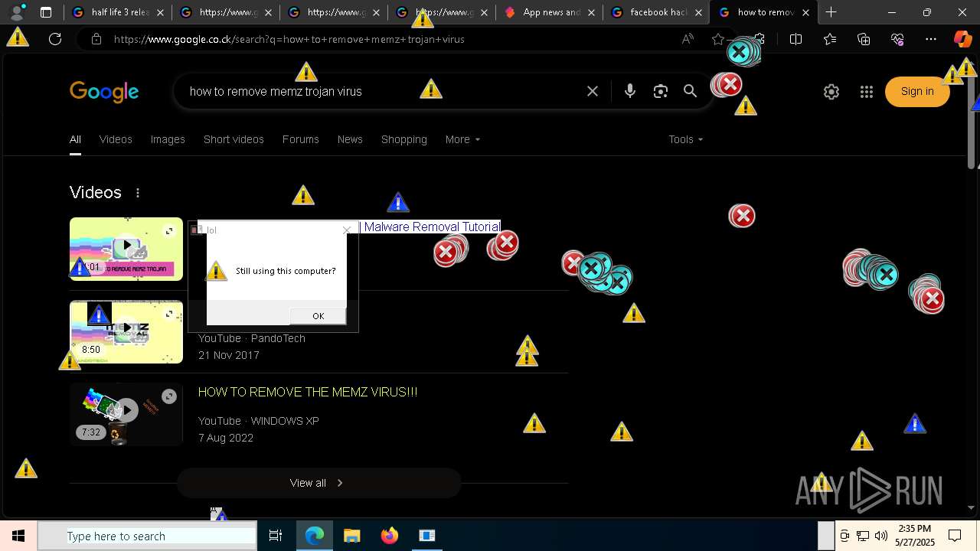Refresh the current page

pos(55,39)
